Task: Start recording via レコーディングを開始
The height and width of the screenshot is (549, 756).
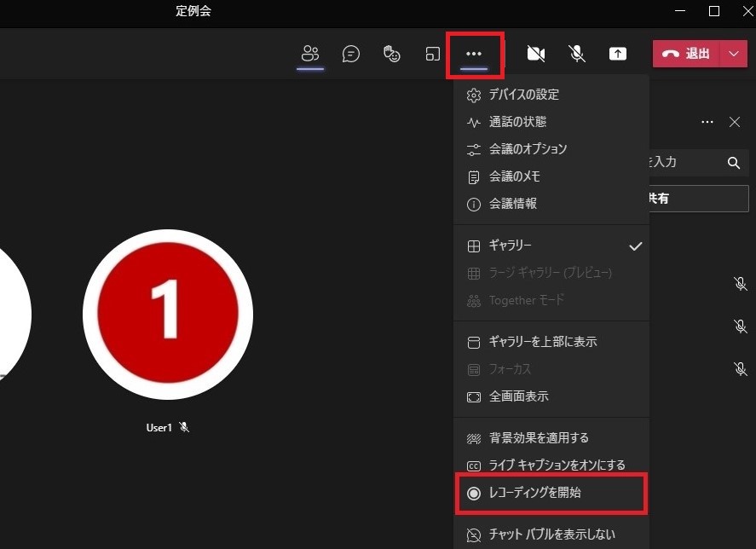Action: coord(551,493)
